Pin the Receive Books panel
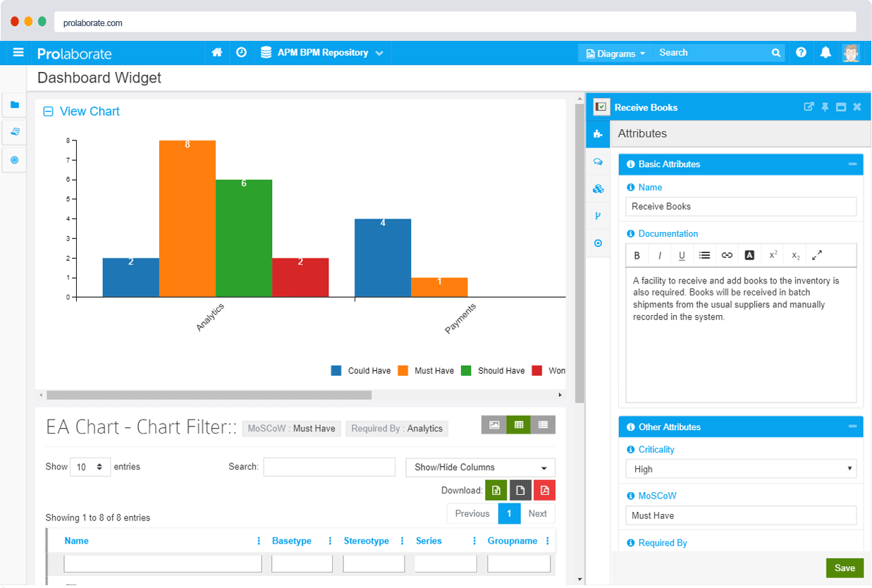This screenshot has width=872, height=588. tap(825, 106)
